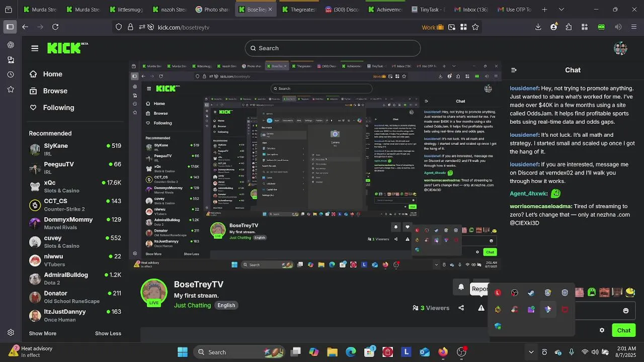Click the site padlock security icon
The width and height of the screenshot is (644, 362).
coord(130,27)
